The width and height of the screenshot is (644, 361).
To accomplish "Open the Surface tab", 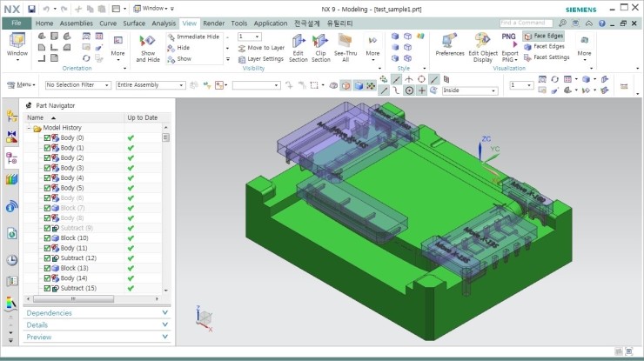I will [134, 23].
